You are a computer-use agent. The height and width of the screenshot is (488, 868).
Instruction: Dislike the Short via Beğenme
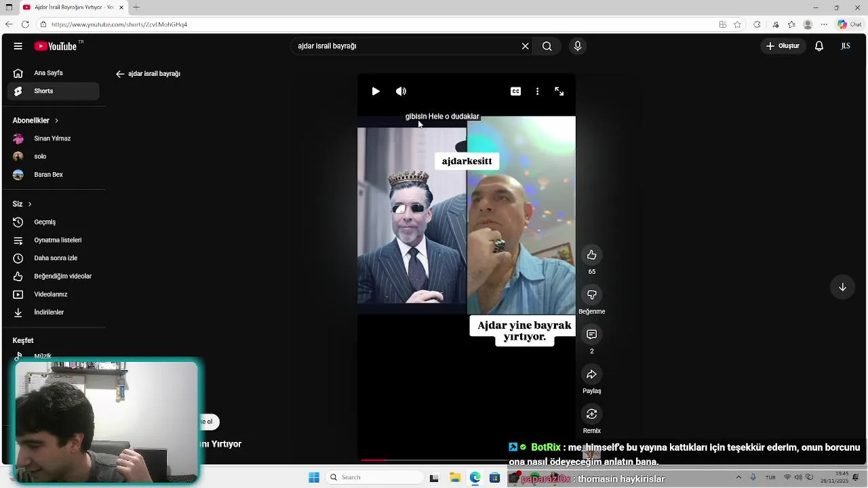click(592, 295)
